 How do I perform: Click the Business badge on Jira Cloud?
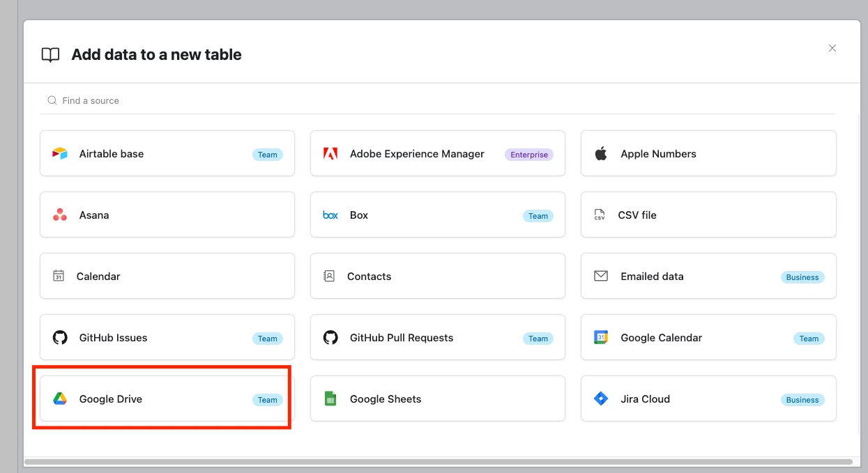tap(802, 400)
